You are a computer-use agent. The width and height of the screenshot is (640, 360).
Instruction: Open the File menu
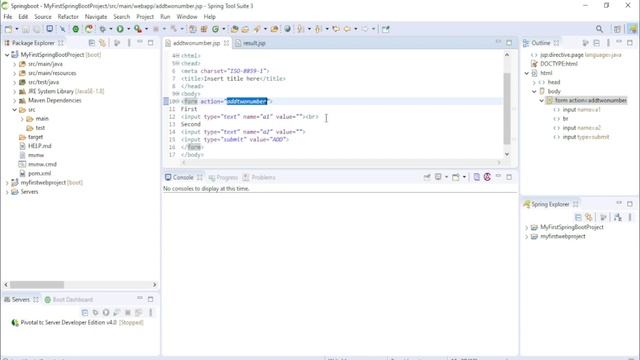(8, 17)
